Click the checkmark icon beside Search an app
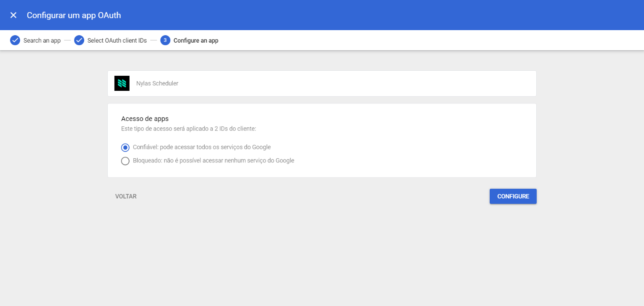 pos(15,41)
